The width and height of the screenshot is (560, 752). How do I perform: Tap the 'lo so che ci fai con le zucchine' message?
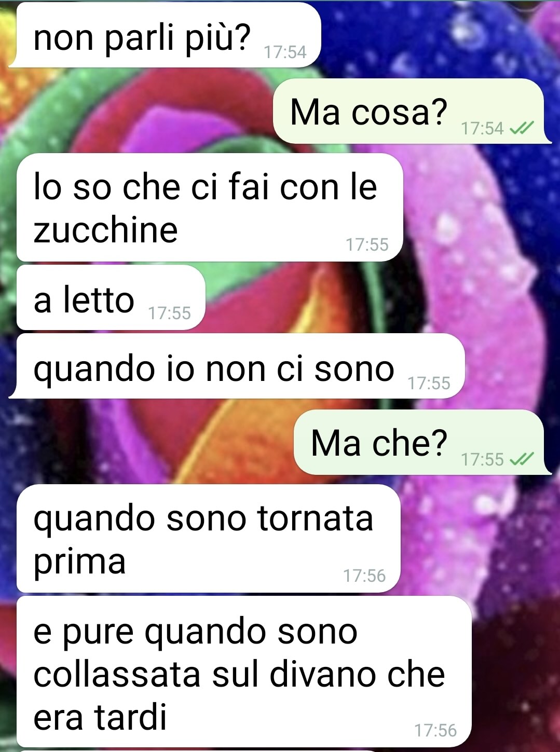(x=210, y=207)
